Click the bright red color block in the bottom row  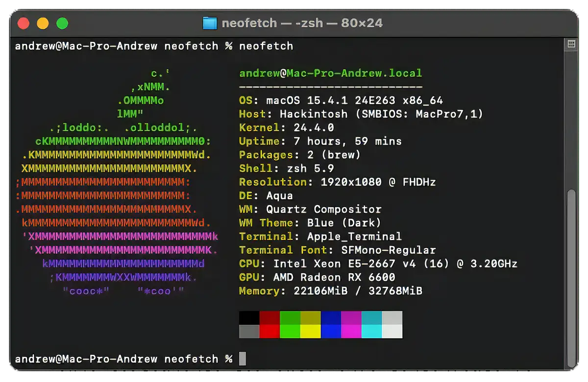269,332
